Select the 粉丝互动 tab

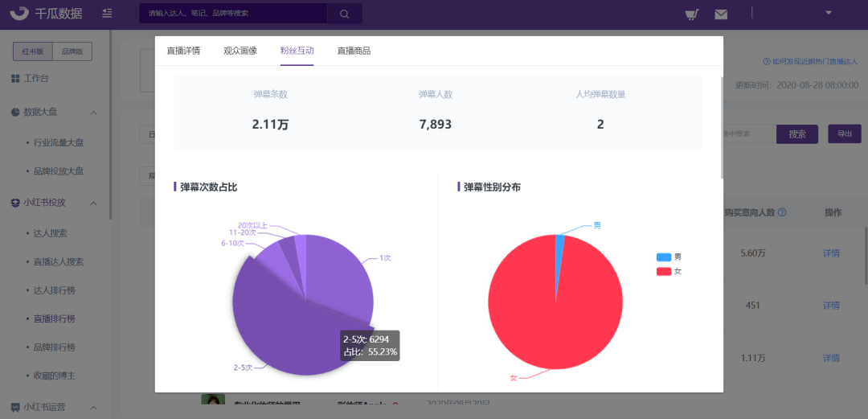(x=297, y=51)
